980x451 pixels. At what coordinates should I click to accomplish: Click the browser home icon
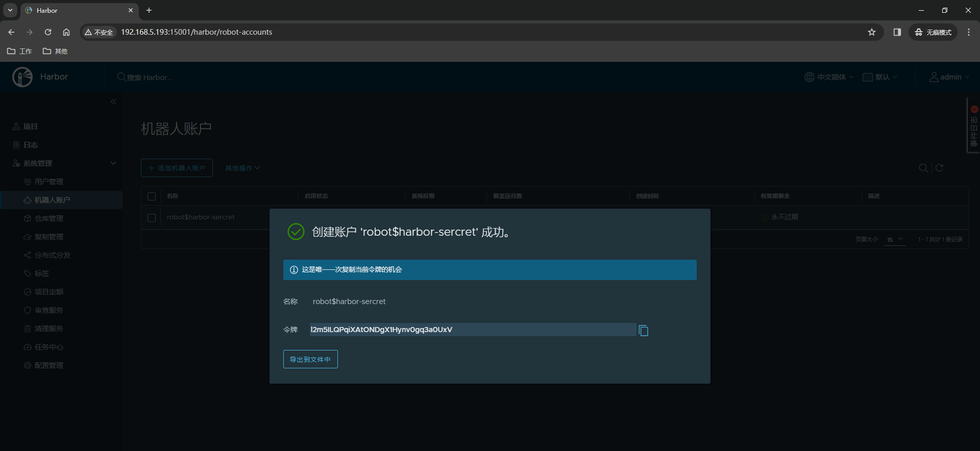66,32
